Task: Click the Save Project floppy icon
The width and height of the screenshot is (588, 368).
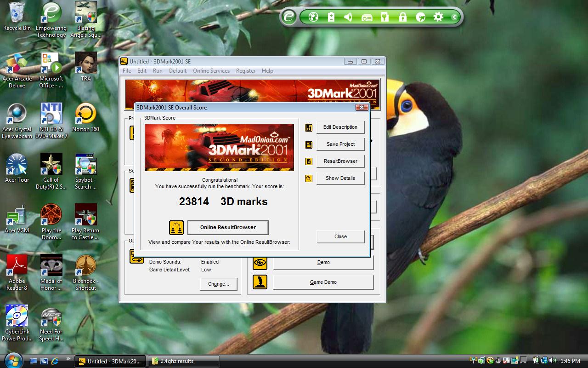Action: point(309,145)
